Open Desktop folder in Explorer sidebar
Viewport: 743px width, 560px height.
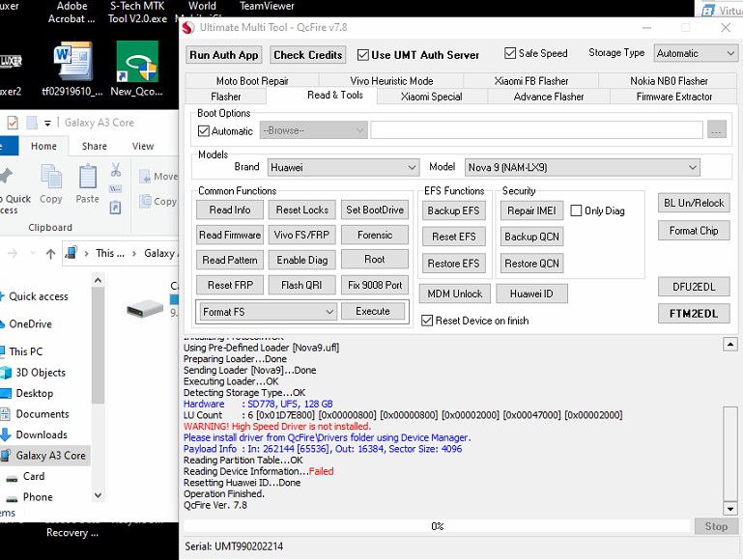coord(34,393)
